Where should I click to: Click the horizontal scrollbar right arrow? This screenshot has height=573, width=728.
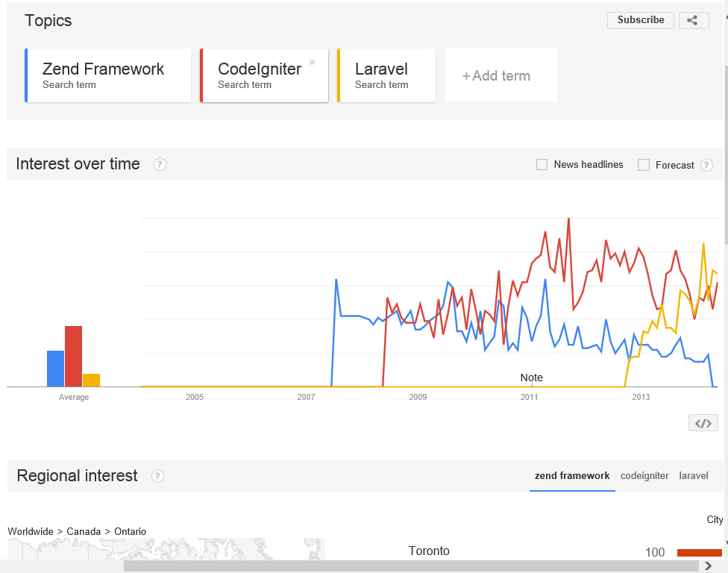[708, 566]
